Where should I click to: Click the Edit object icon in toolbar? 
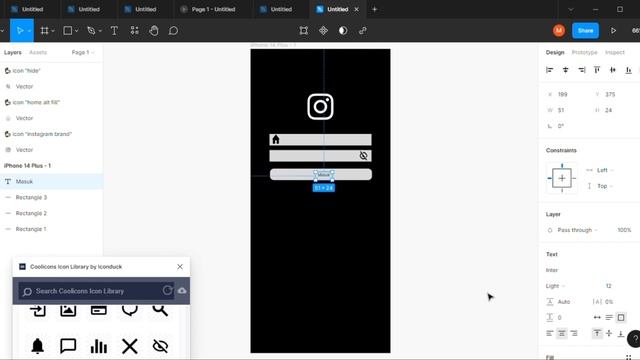304,31
